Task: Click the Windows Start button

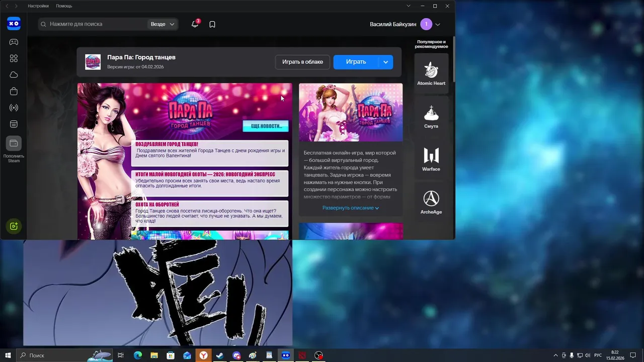Action: pyautogui.click(x=8, y=355)
